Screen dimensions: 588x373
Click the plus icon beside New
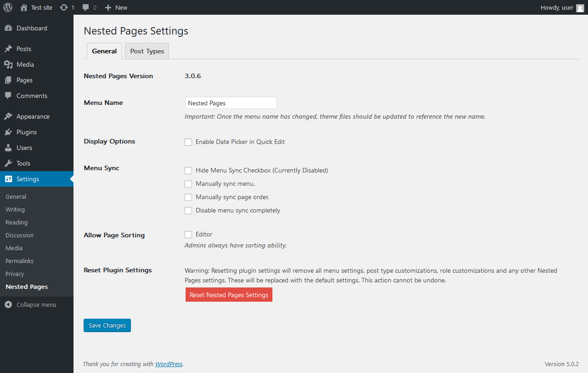108,7
